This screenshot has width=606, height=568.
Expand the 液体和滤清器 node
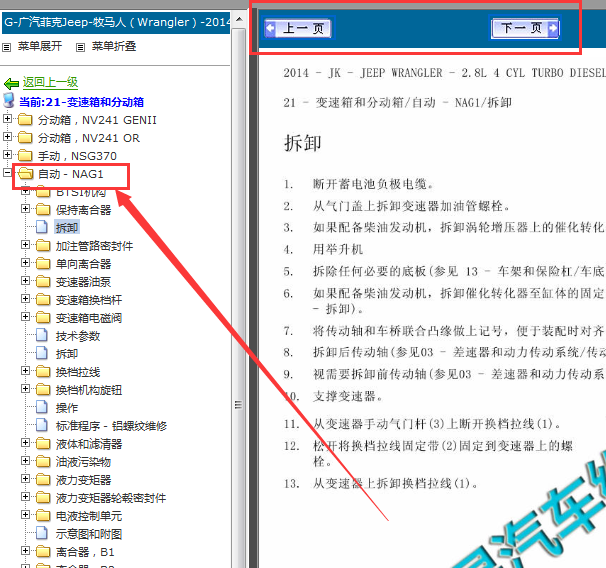coord(25,443)
